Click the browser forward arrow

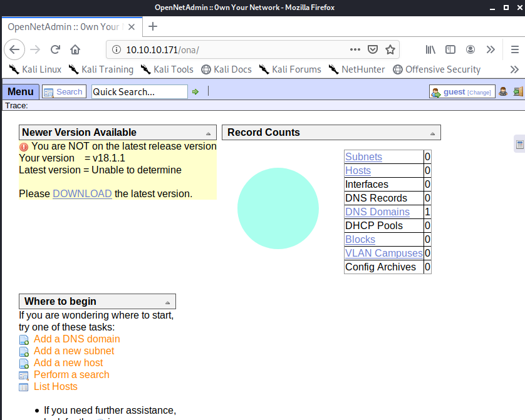coord(35,49)
